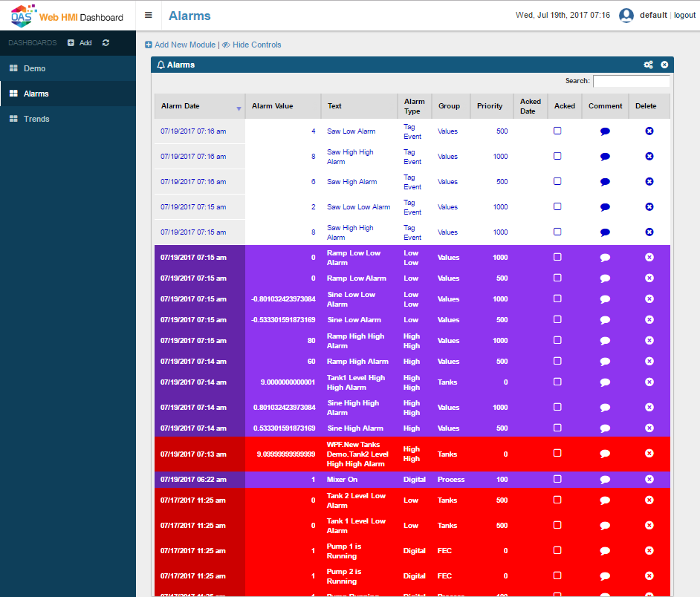Click the Hide Controls link
This screenshot has width=700, height=597.
tap(255, 45)
